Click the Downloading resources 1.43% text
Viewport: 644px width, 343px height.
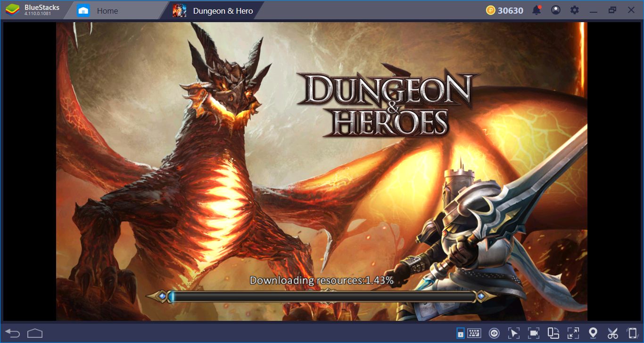[322, 280]
